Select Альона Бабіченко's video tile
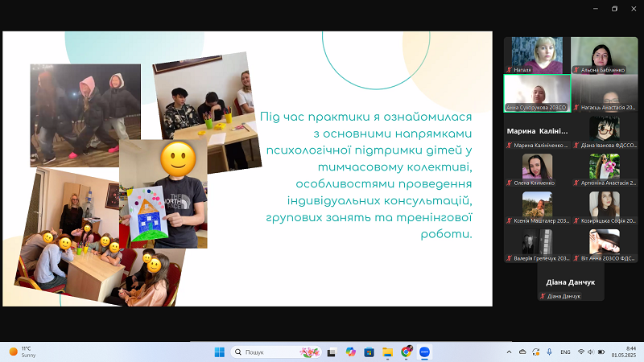 click(605, 55)
